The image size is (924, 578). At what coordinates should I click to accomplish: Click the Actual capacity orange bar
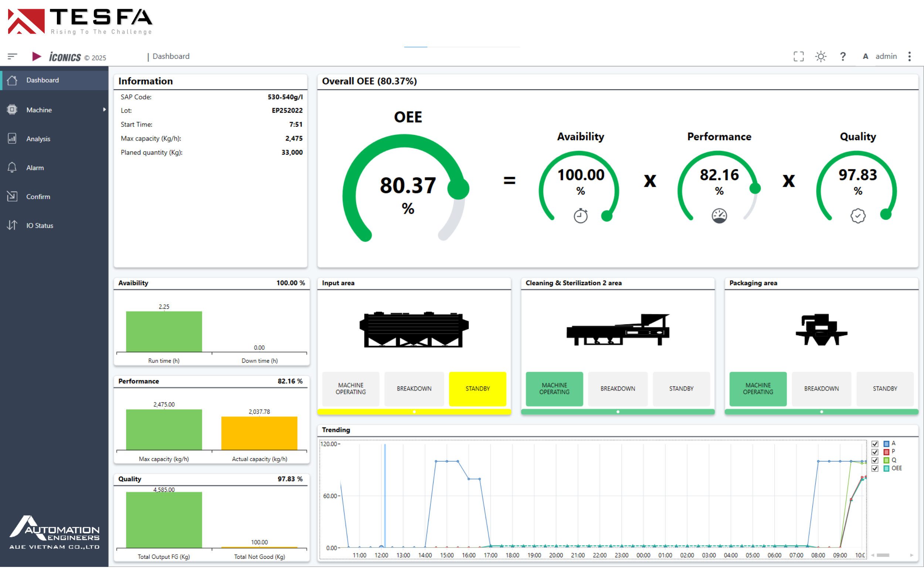pyautogui.click(x=259, y=433)
